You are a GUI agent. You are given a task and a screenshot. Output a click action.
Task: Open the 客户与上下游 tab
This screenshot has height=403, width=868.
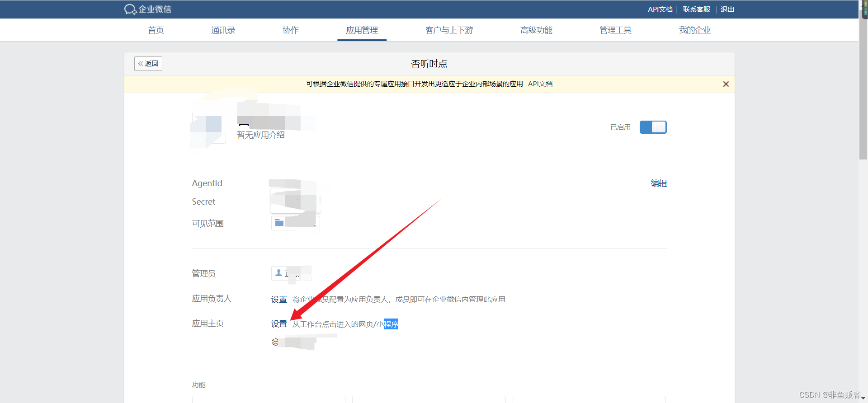[x=449, y=30]
